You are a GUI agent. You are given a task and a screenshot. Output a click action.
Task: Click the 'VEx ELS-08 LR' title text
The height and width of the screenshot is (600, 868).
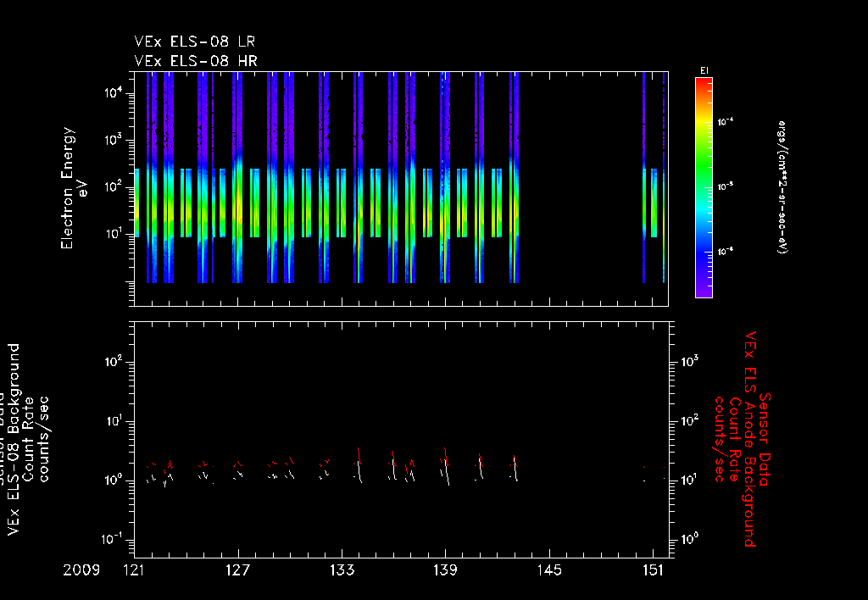pos(195,42)
